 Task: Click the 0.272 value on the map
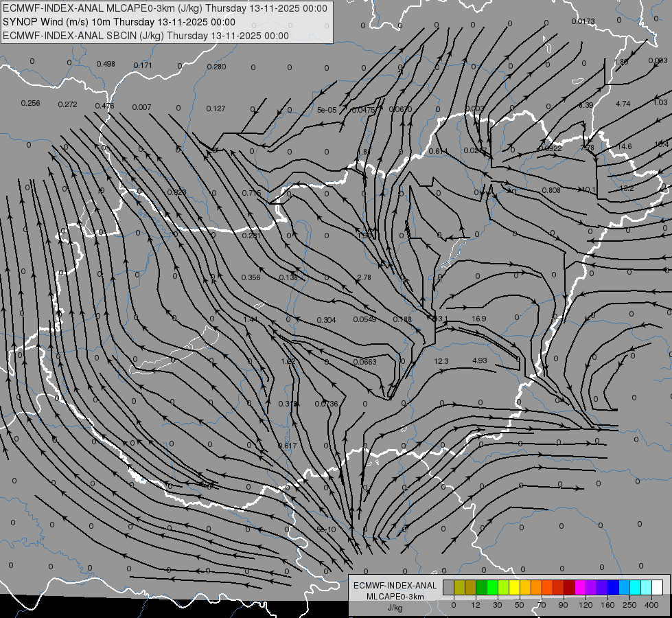(68, 104)
